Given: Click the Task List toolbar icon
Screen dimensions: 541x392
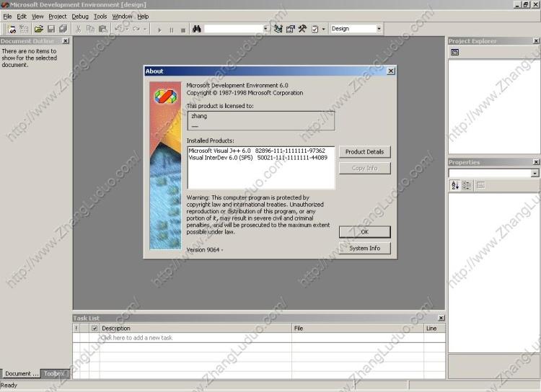Looking at the screenshot, I should pos(315,29).
